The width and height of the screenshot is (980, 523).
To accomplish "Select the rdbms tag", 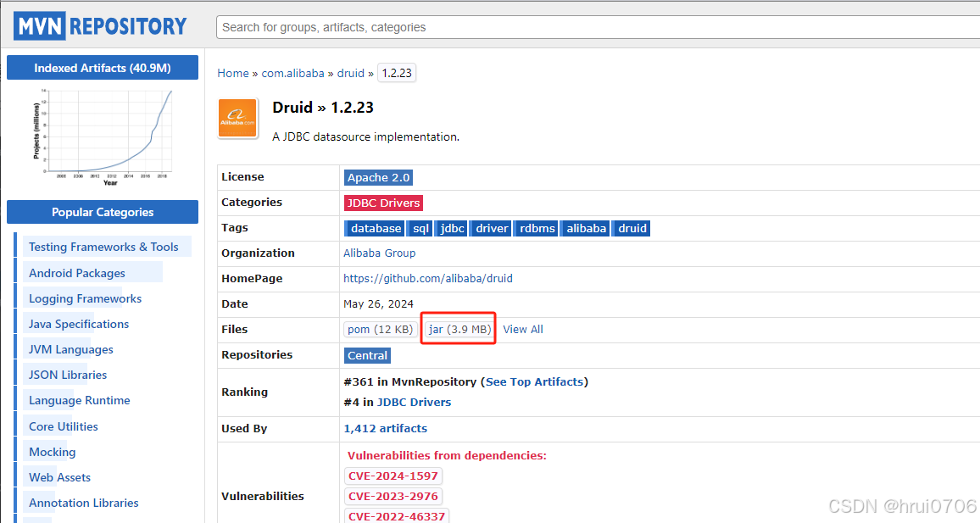I will [x=537, y=229].
